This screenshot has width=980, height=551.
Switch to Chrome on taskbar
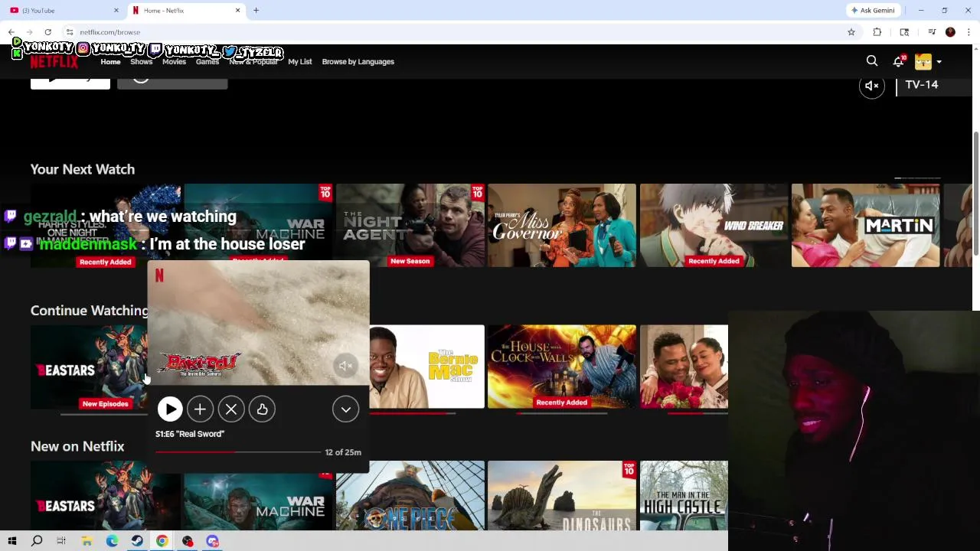point(162,541)
